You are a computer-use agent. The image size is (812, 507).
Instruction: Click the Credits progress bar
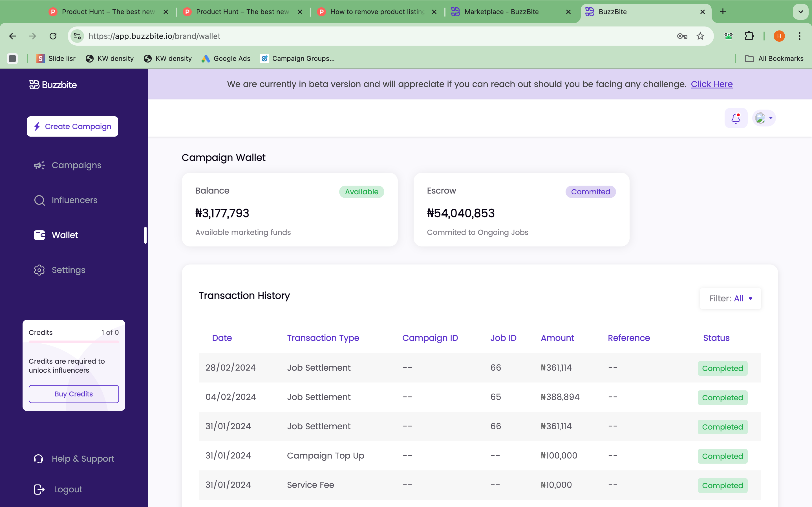(74, 342)
